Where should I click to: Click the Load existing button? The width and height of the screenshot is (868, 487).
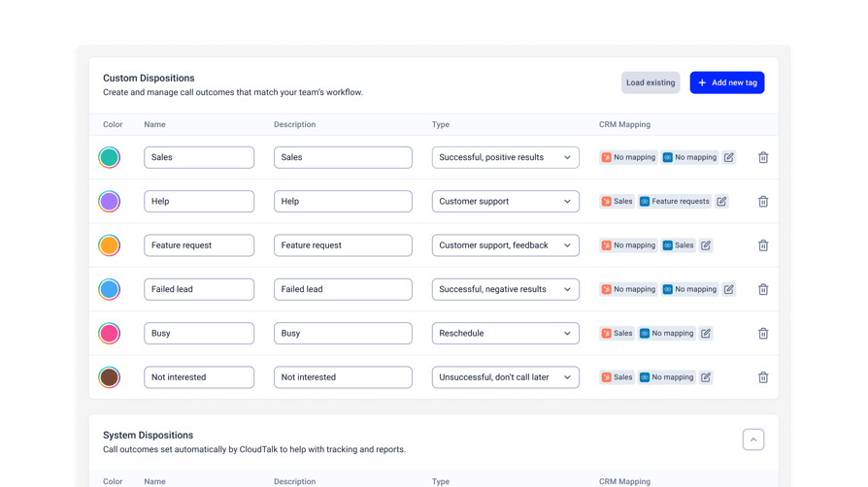point(651,82)
